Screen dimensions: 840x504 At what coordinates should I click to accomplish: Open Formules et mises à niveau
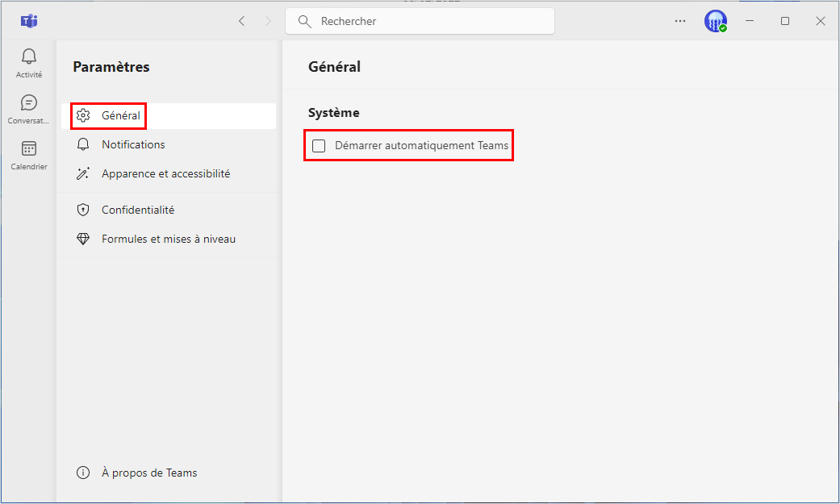click(x=169, y=239)
